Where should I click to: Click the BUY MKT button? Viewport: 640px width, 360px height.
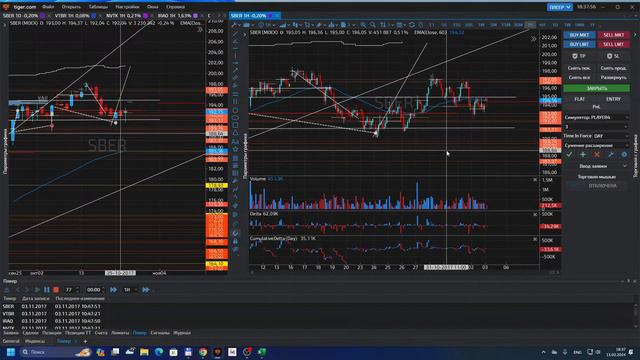(x=579, y=35)
